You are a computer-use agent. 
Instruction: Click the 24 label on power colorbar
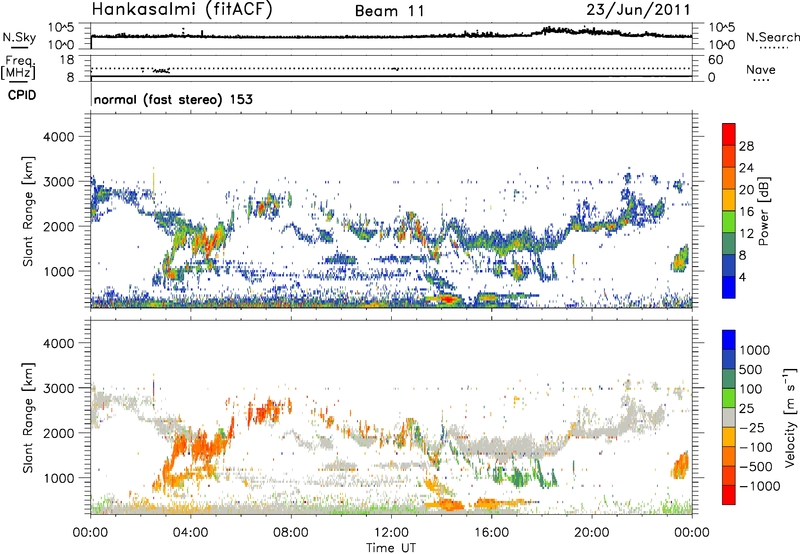point(746,168)
